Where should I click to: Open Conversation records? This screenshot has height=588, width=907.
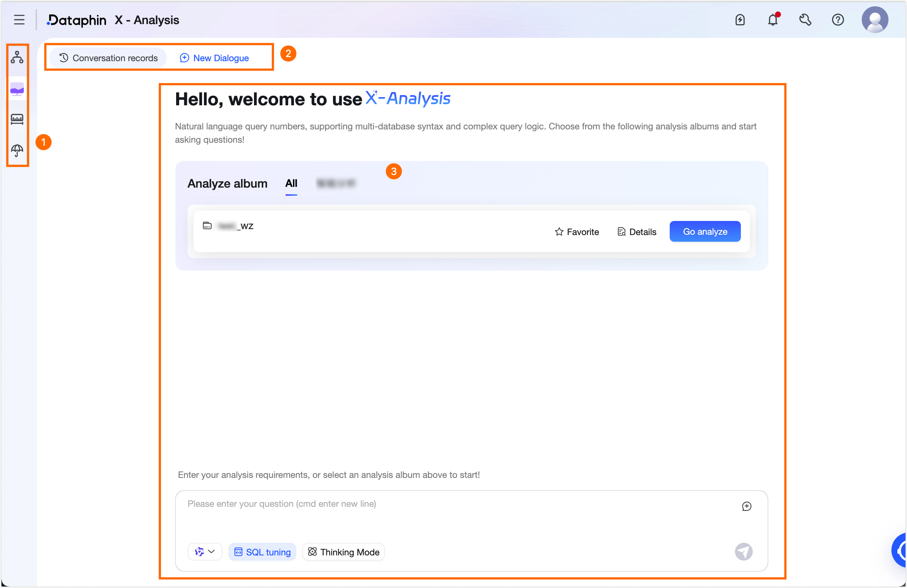[x=108, y=58]
